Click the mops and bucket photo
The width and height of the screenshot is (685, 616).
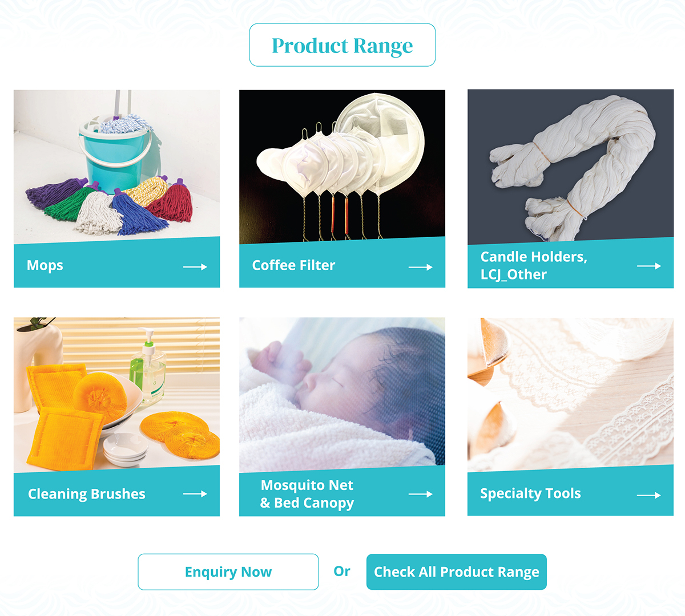pyautogui.click(x=116, y=165)
